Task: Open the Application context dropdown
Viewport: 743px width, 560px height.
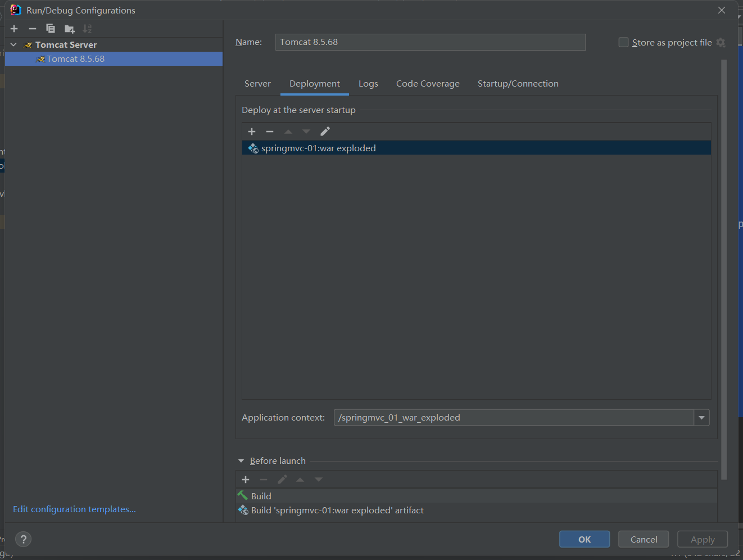Action: coord(701,418)
